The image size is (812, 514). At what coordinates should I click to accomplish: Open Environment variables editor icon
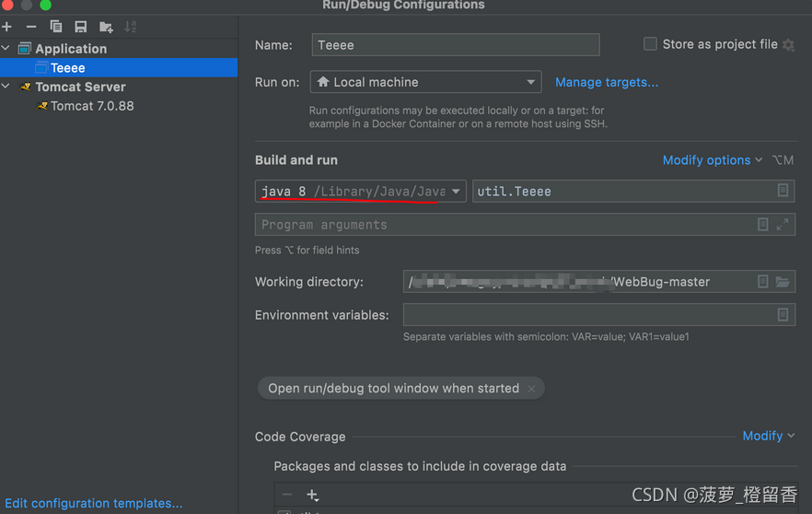[x=783, y=314]
